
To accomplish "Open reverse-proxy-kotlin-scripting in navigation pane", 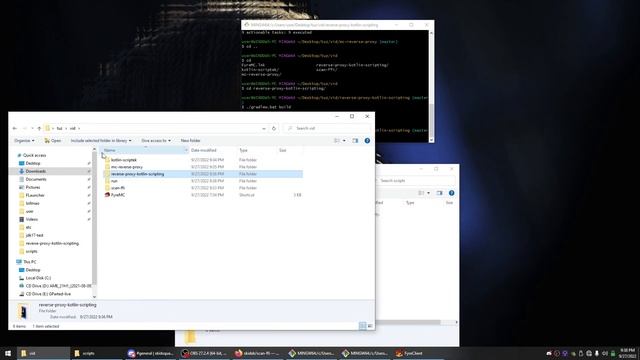I will pyautogui.click(x=52, y=243).
